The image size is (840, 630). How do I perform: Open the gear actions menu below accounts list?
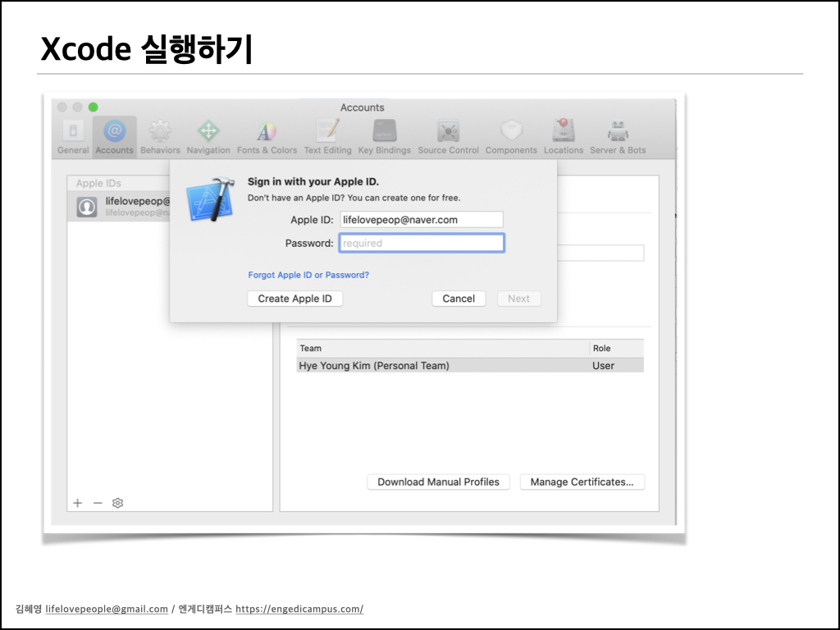click(118, 503)
